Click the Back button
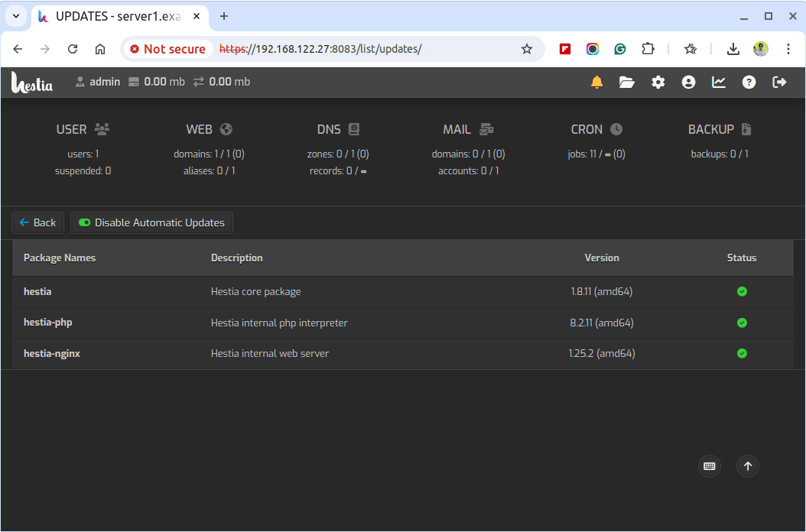This screenshot has height=532, width=806. pyautogui.click(x=37, y=222)
